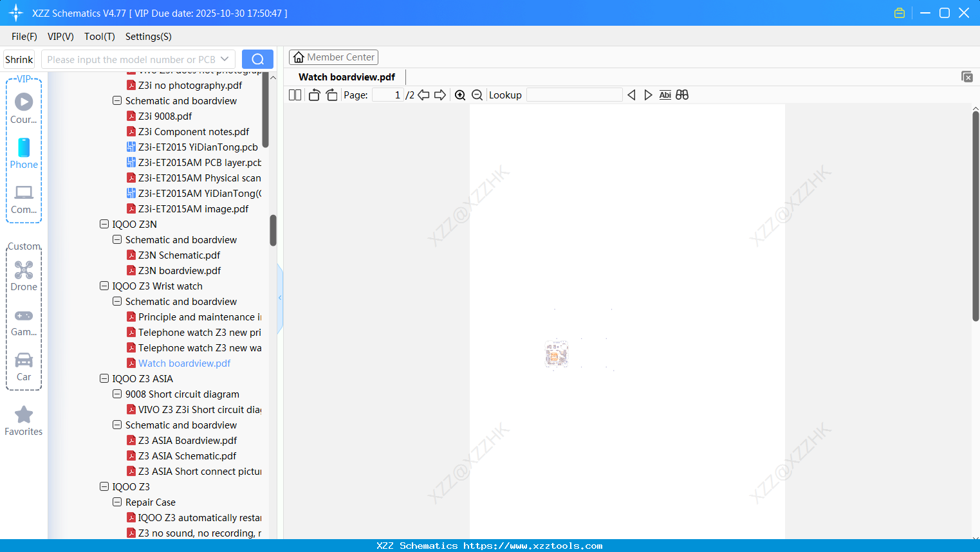Click the Shrink button
Viewport: 980px width, 552px height.
[19, 59]
